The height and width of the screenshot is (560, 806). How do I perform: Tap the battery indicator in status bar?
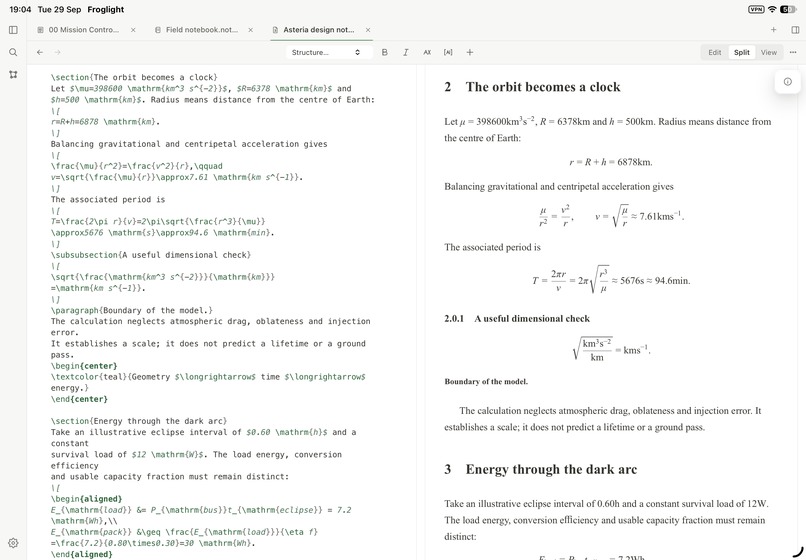(x=788, y=9)
